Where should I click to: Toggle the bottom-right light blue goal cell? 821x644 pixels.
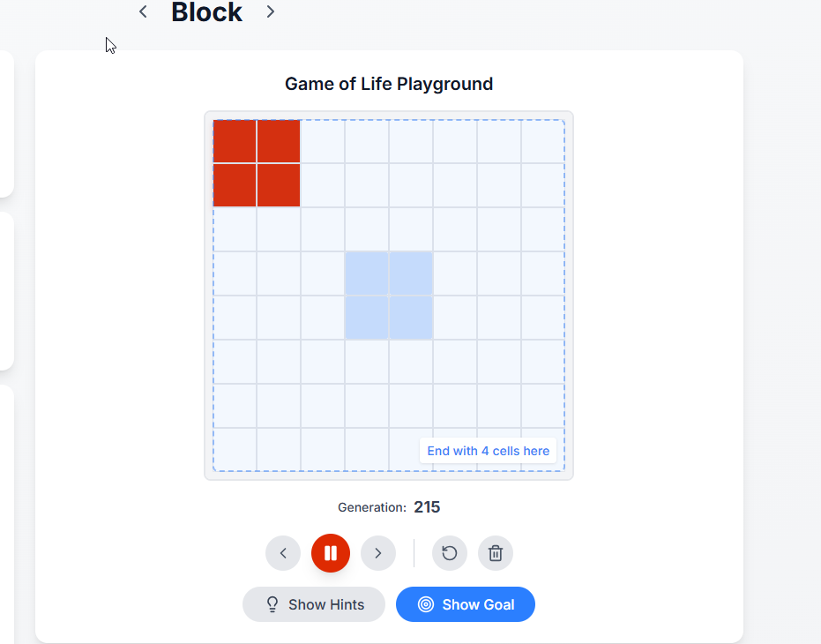pyautogui.click(x=411, y=318)
